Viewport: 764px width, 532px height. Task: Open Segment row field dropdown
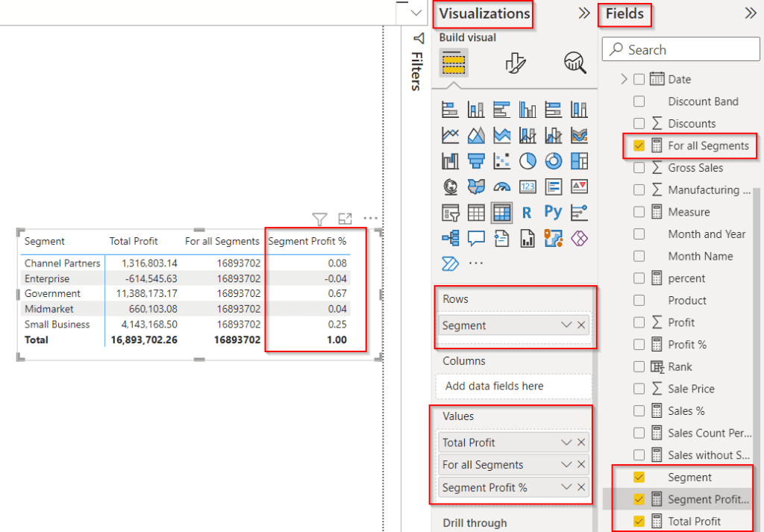pyautogui.click(x=566, y=325)
